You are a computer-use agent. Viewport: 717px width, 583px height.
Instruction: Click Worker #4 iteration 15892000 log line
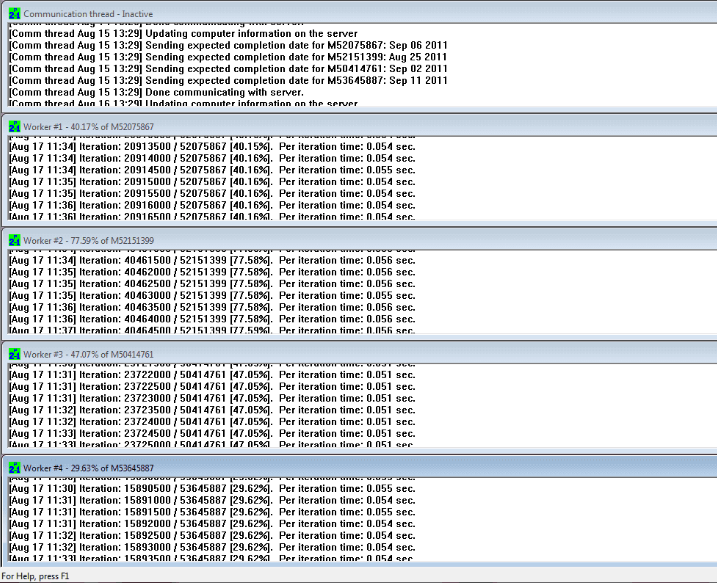coord(212,524)
